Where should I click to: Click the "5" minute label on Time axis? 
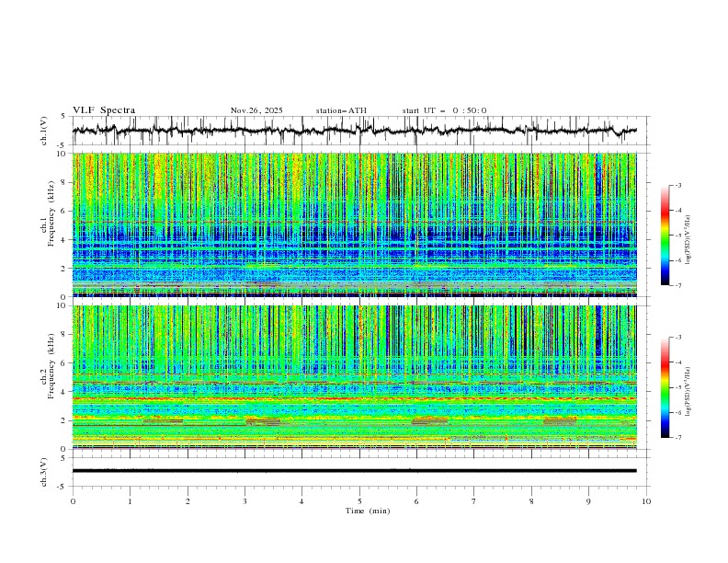tap(359, 501)
